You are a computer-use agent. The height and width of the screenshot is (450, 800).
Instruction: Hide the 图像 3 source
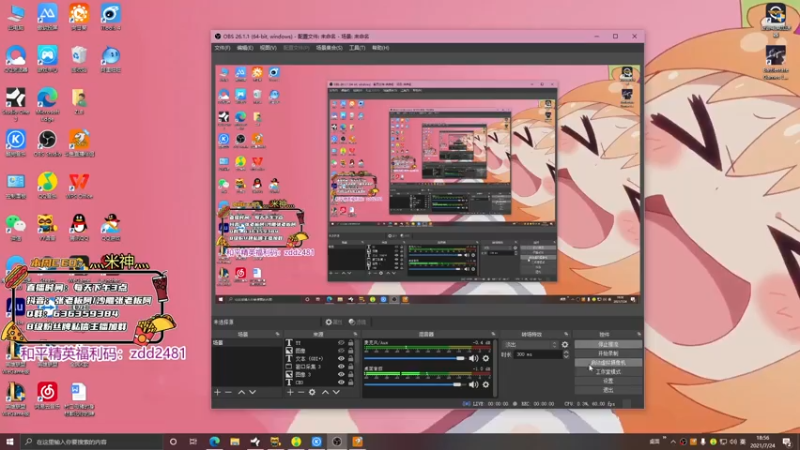[341, 374]
